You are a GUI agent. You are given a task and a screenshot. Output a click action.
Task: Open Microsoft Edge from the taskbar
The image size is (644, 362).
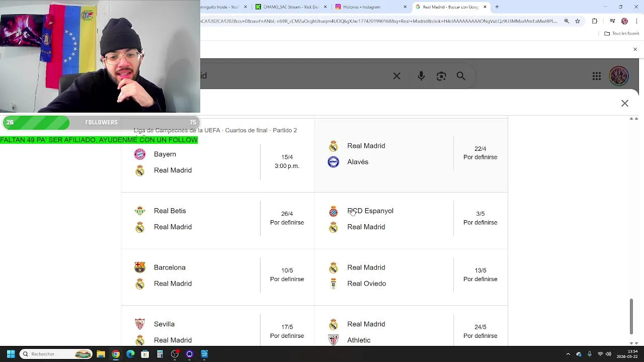coord(130,354)
